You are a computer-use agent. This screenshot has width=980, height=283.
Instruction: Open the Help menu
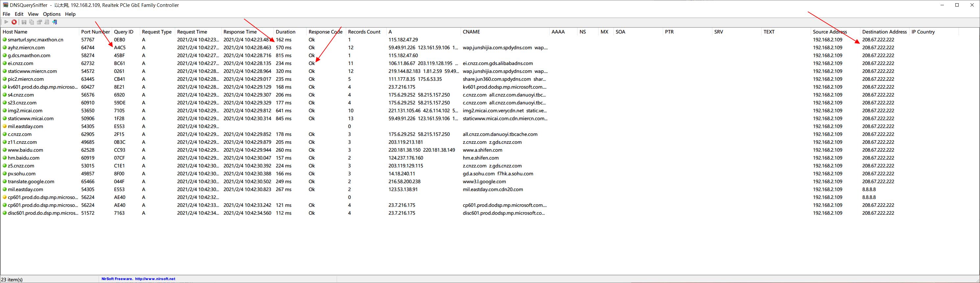[x=70, y=14]
